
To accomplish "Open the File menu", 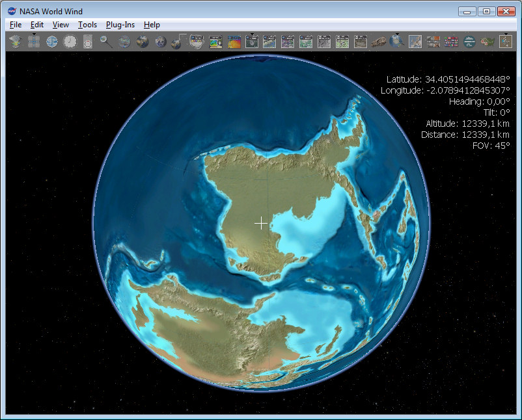I will 16,25.
